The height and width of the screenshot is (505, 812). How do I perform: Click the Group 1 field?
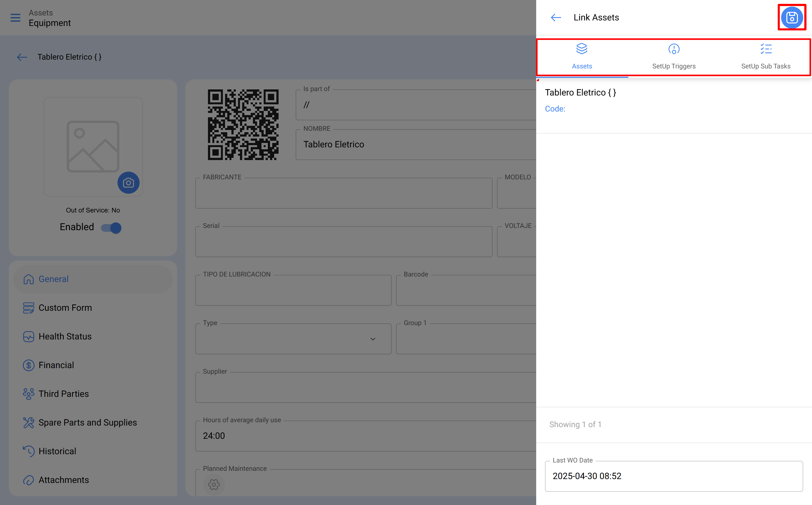[x=466, y=339]
